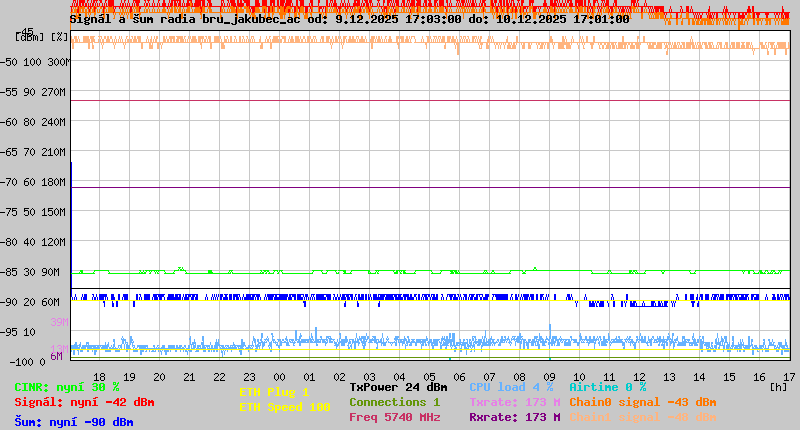Image resolution: width=800 pixels, height=430 pixels.
Task: Click the '-50 100 300M' y-axis label
Action: tap(35, 62)
